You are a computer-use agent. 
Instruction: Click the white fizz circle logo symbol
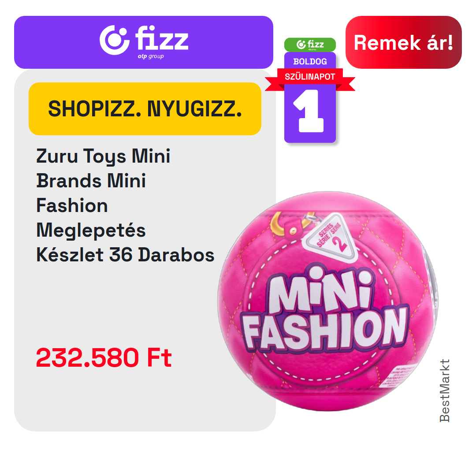[115, 40]
